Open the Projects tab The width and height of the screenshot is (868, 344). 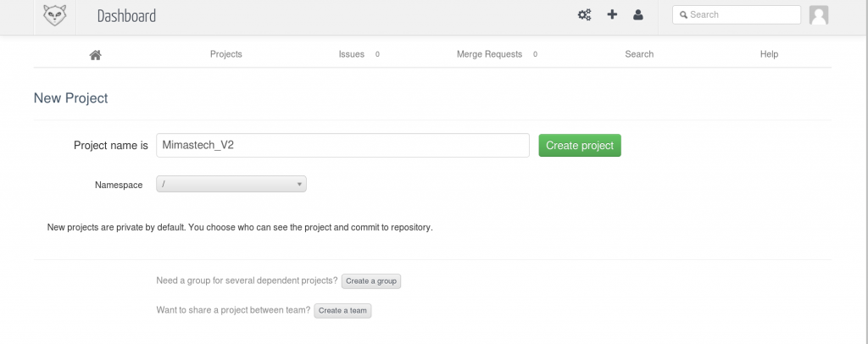pyautogui.click(x=225, y=54)
